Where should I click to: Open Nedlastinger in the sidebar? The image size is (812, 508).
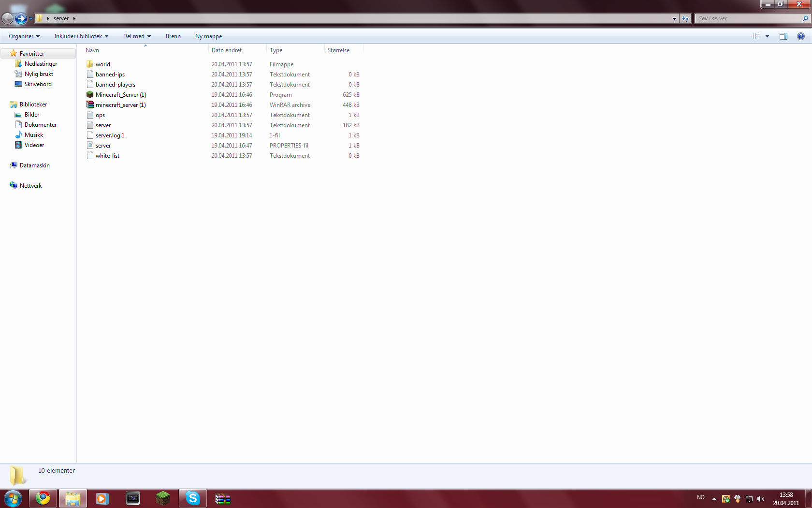(41, 64)
